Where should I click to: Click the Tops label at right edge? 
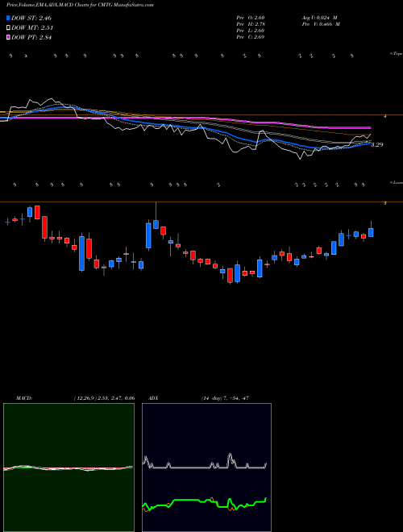click(x=396, y=54)
